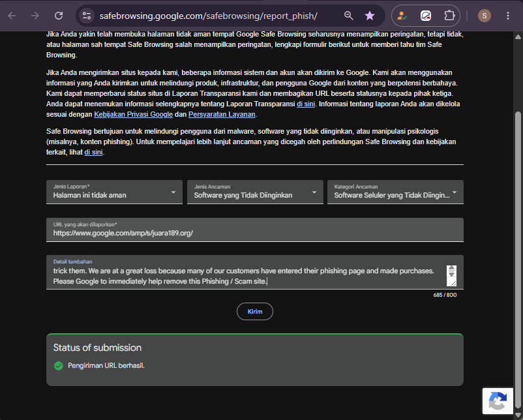Click the '685 / 800' character counter
The image size is (523, 420).
click(x=445, y=295)
